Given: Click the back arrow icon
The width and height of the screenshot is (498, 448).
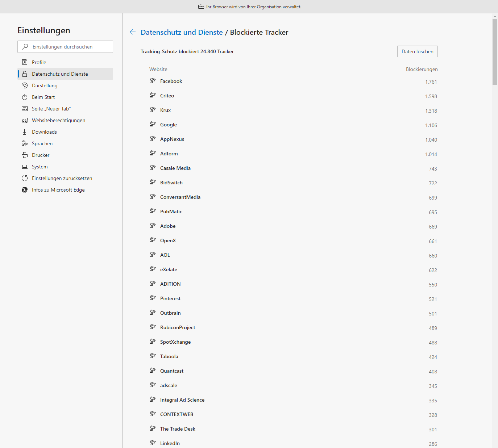Looking at the screenshot, I should (x=133, y=32).
